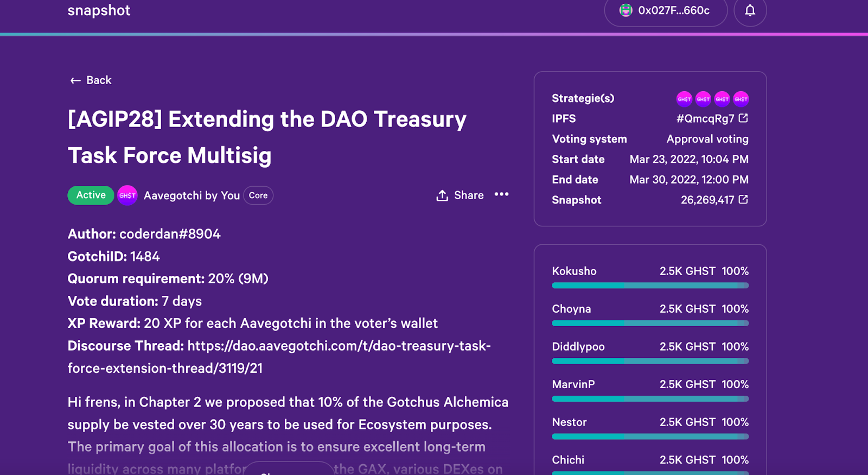
Task: Click the wallet avatar icon
Action: click(626, 10)
